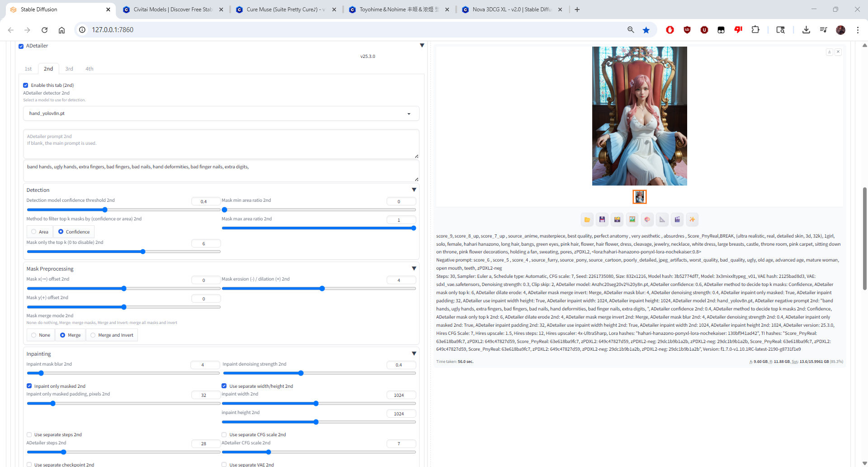
Task: Open the dark red U octagon extension
Action: [704, 30]
